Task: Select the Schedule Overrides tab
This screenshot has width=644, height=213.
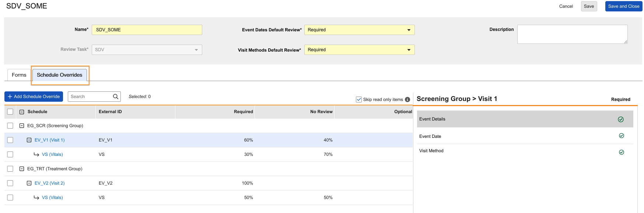Action: [60, 75]
